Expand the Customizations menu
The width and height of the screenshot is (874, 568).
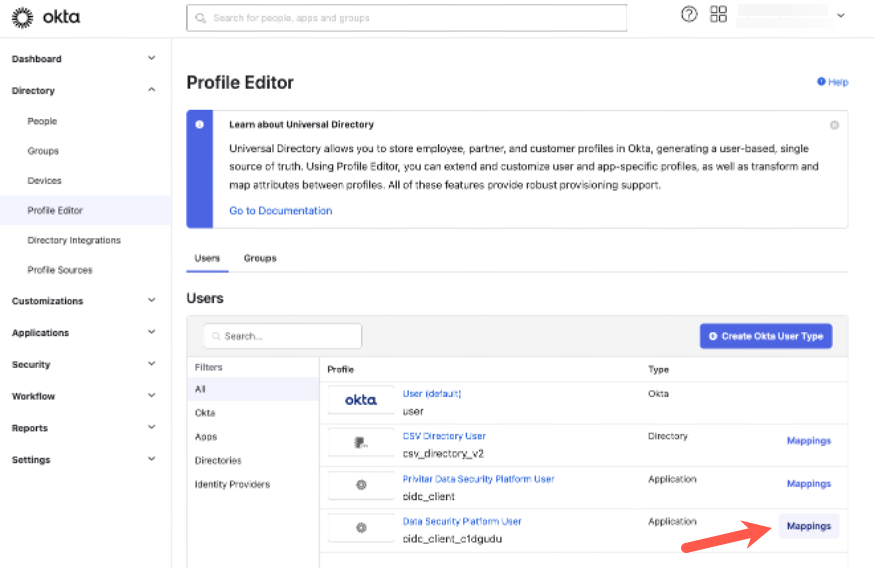[151, 300]
